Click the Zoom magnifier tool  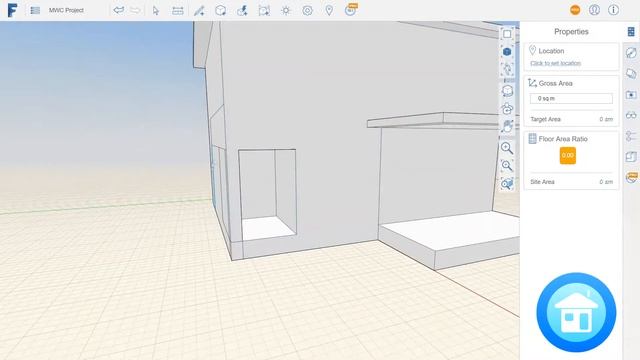507,148
